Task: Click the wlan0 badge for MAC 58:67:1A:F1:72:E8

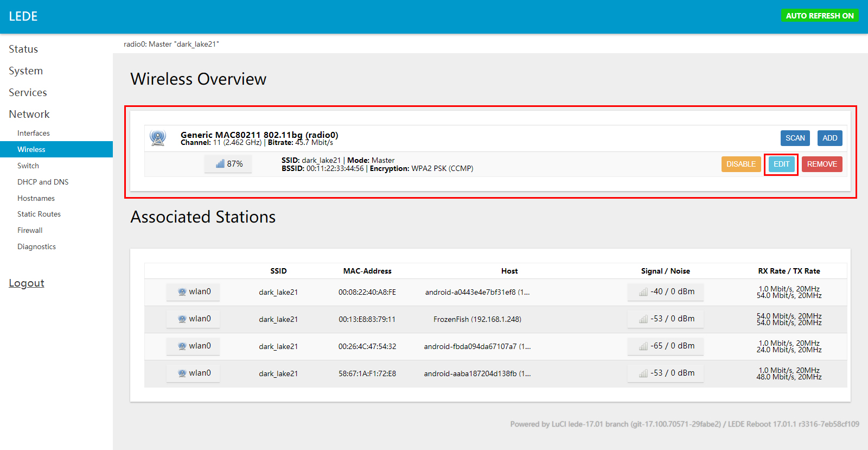Action: [194, 373]
